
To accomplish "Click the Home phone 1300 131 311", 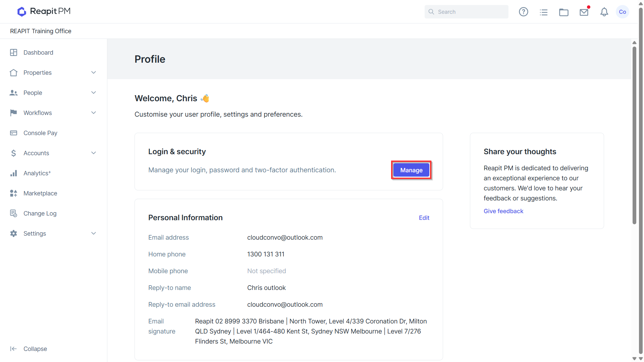I will [266, 254].
